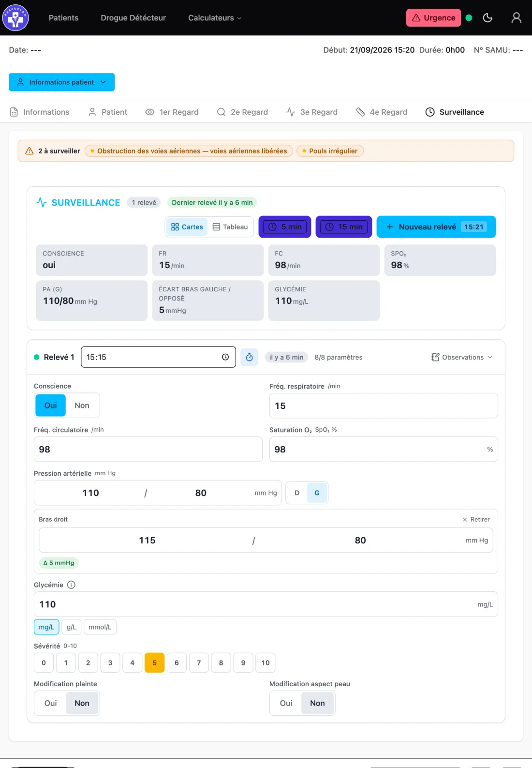The width and height of the screenshot is (532, 768).
Task: Add a Nouveau relevé
Action: pyautogui.click(x=436, y=227)
